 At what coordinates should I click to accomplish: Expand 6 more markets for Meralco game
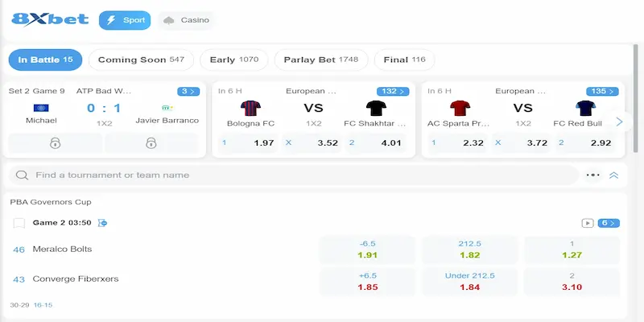point(607,223)
